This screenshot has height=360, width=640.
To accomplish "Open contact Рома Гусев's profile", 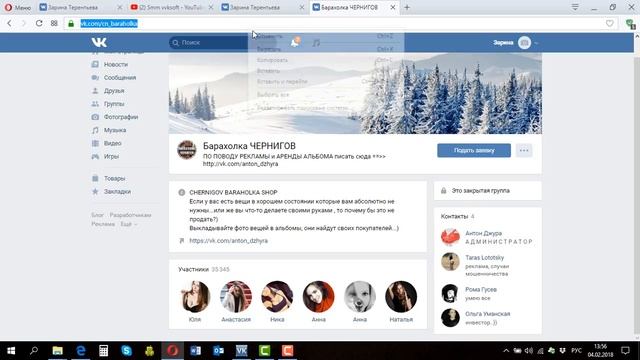I will (481, 289).
